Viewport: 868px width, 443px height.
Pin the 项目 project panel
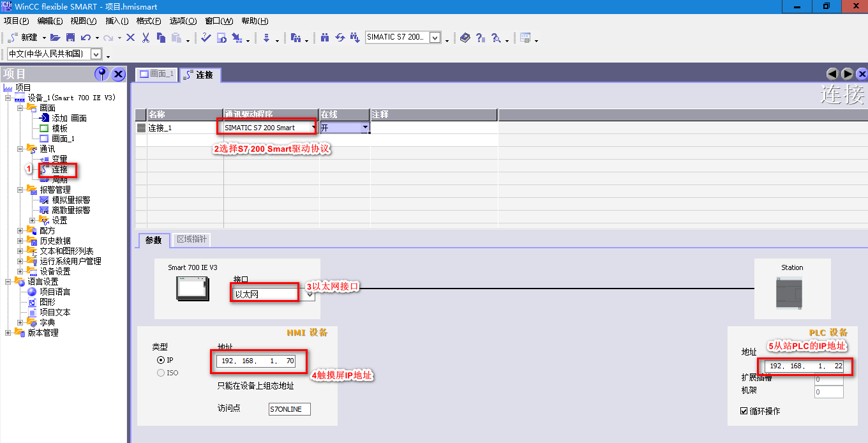101,74
